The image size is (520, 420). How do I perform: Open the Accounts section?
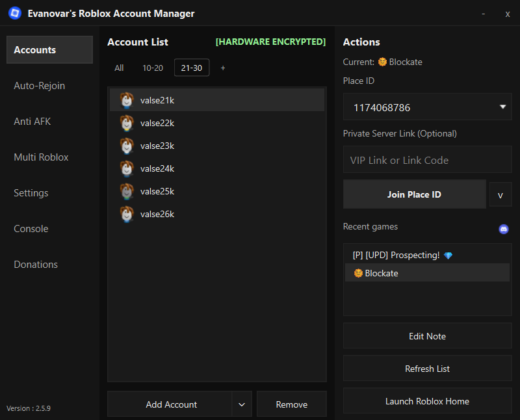point(49,50)
